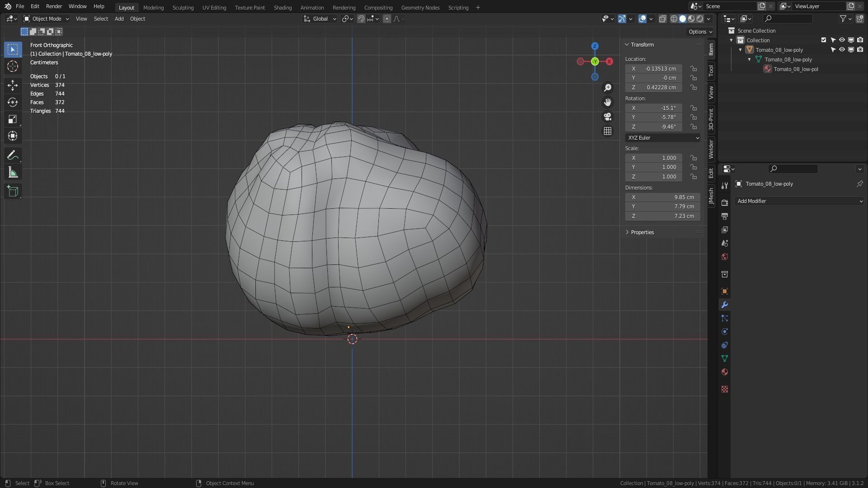Toggle snapping magnet in header
This screenshot has height=488, width=868.
click(361, 19)
